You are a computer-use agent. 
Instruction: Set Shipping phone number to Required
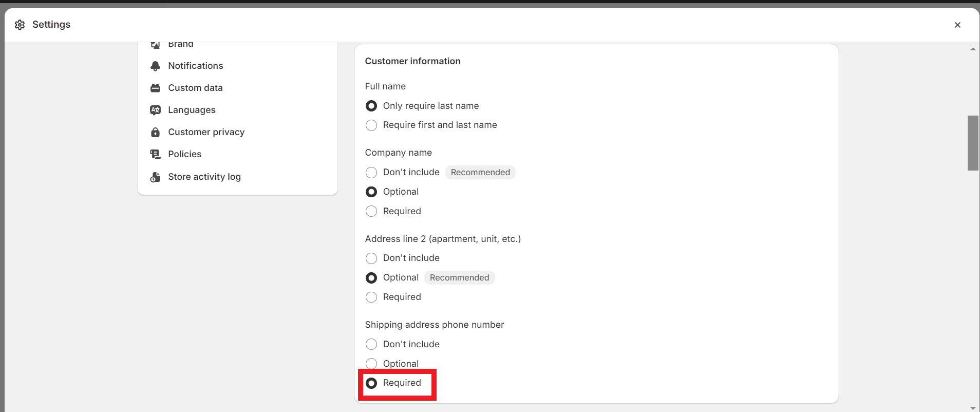tap(371, 383)
